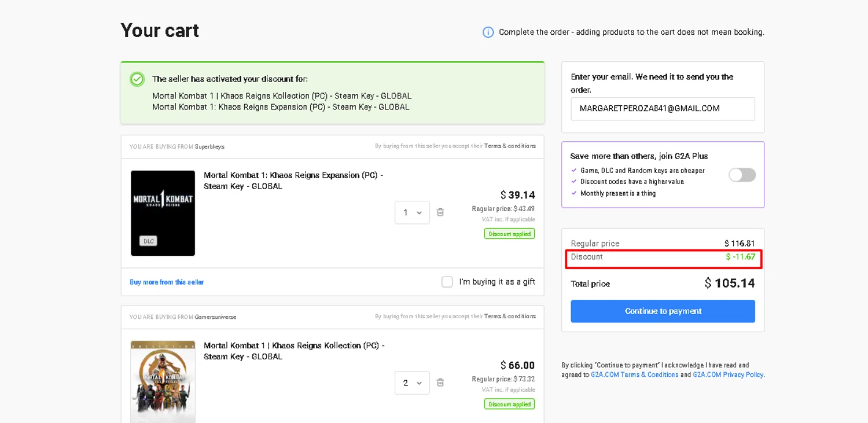Click the Continue to payment button

663,311
